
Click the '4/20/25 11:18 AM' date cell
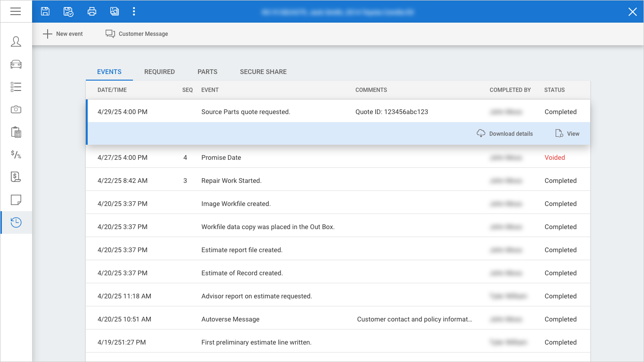click(124, 296)
